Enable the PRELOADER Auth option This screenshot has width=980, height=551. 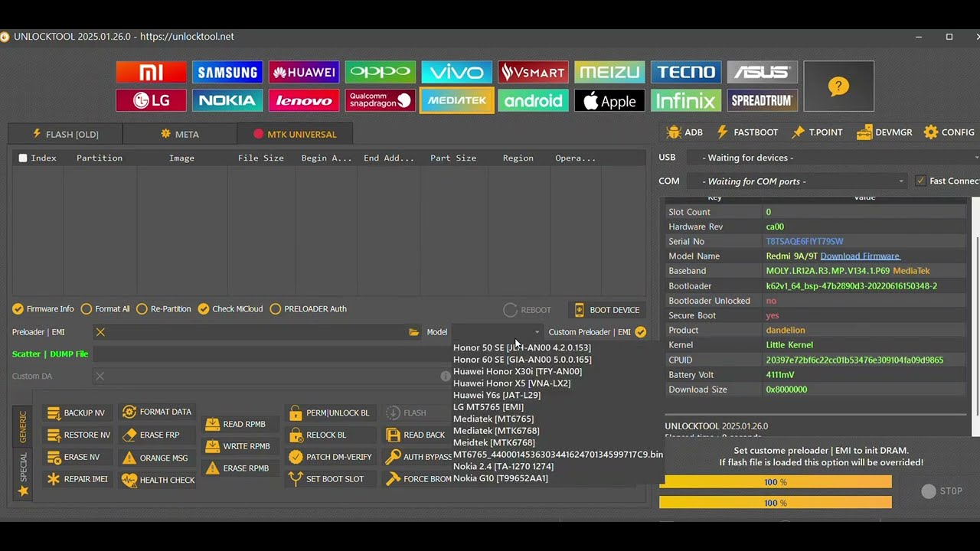[x=309, y=309]
